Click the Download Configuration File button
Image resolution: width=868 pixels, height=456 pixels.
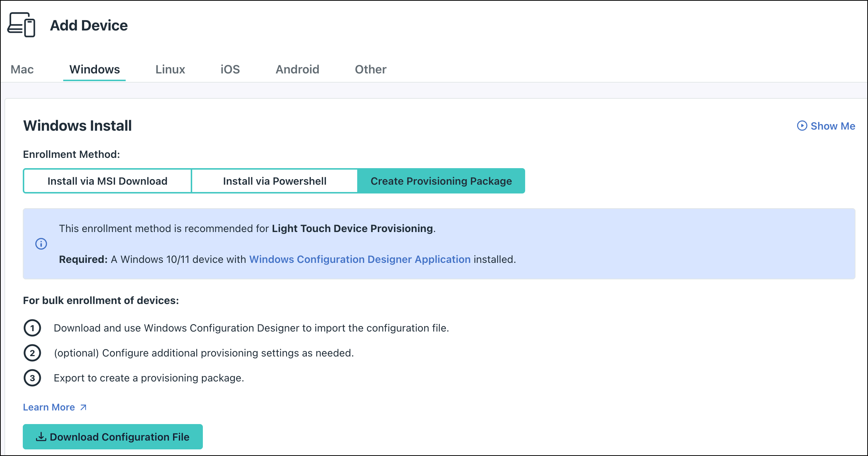tap(112, 437)
